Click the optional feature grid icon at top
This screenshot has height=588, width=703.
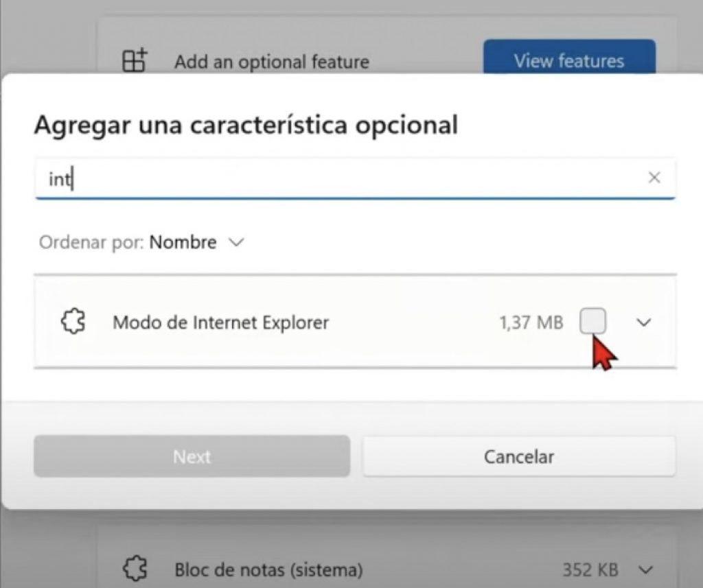[x=134, y=61]
